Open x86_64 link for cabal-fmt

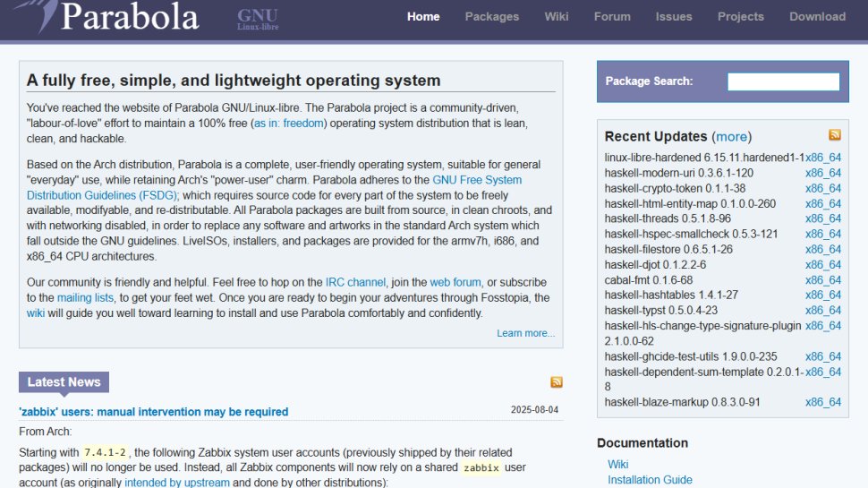coord(823,280)
